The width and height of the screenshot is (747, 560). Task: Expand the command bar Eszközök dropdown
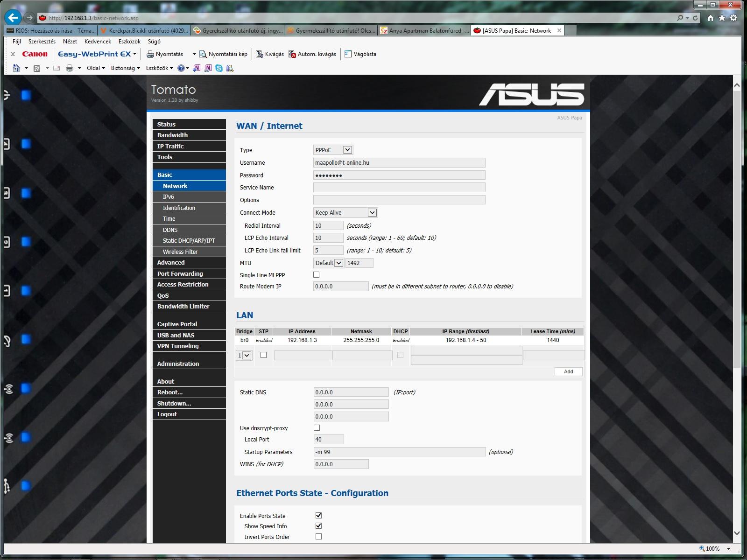coord(159,68)
